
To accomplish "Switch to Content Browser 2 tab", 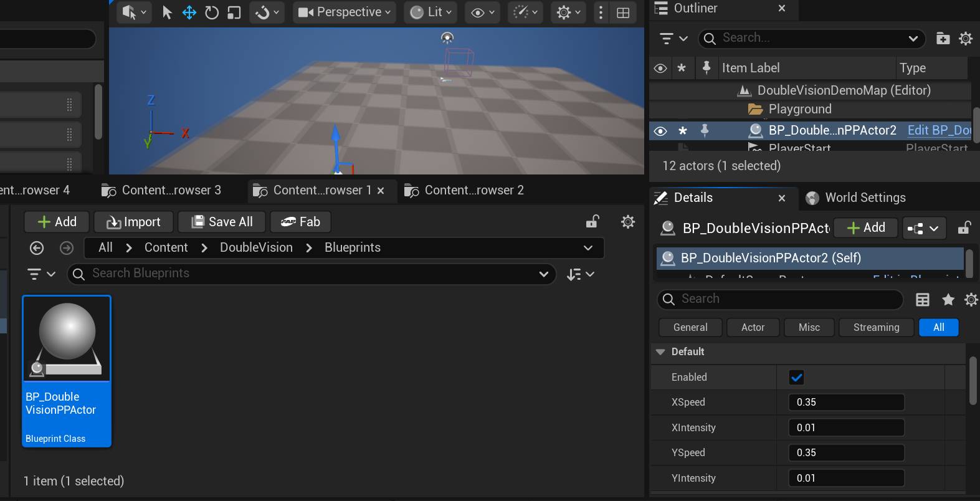I will [x=473, y=191].
